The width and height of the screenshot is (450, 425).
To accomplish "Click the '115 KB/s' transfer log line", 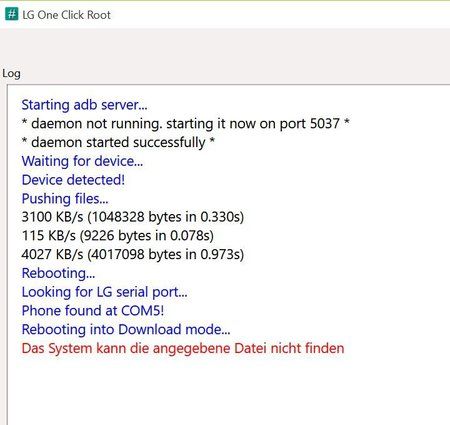I will click(x=118, y=236).
